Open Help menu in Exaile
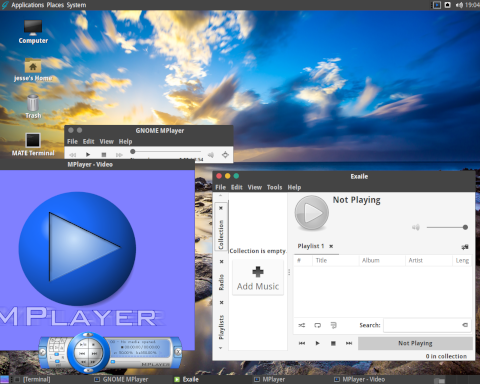 coord(294,187)
